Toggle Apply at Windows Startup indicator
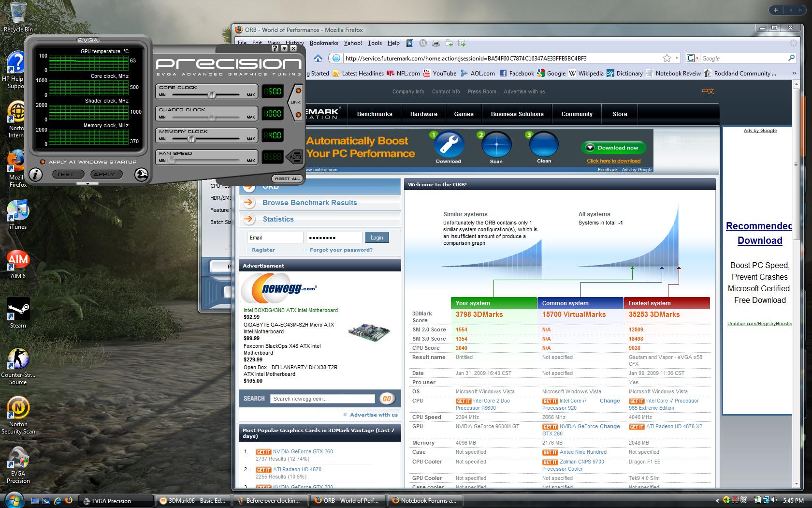Viewport: 812px width, 508px height. pyautogui.click(x=43, y=162)
